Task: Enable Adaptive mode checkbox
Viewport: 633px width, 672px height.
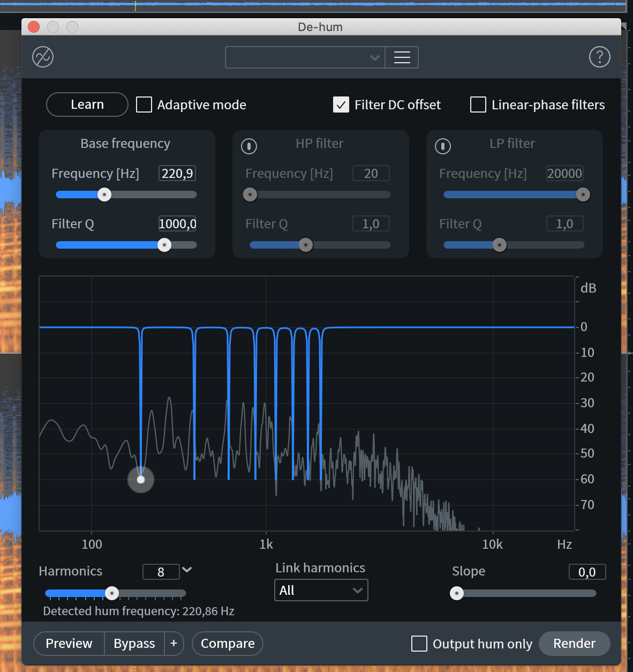Action: point(144,104)
